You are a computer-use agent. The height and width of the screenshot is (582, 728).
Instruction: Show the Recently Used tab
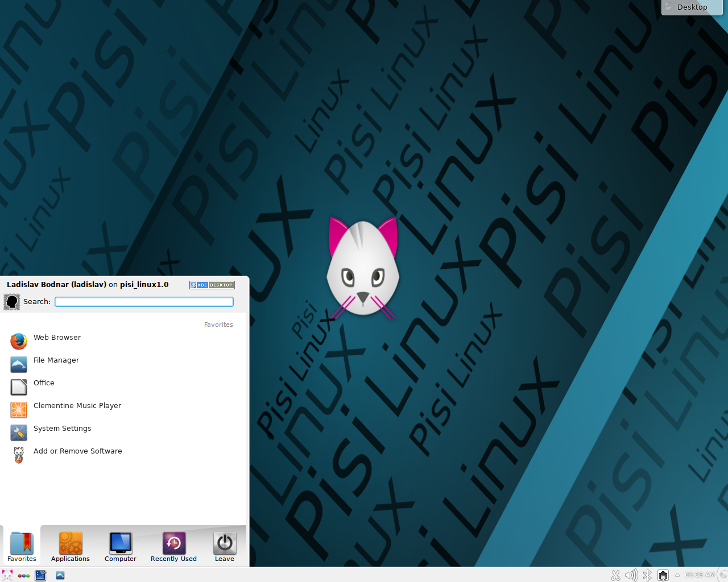[x=173, y=547]
